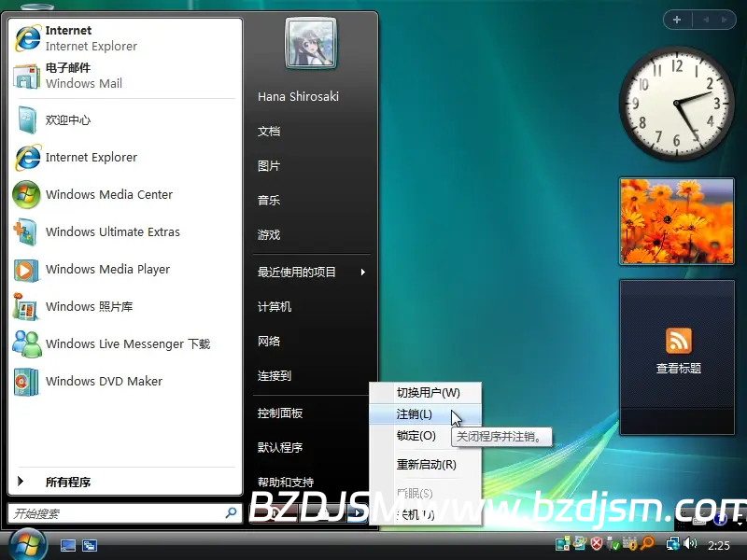747x560 pixels.
Task: Click the analog clock gadget
Action: point(676,104)
